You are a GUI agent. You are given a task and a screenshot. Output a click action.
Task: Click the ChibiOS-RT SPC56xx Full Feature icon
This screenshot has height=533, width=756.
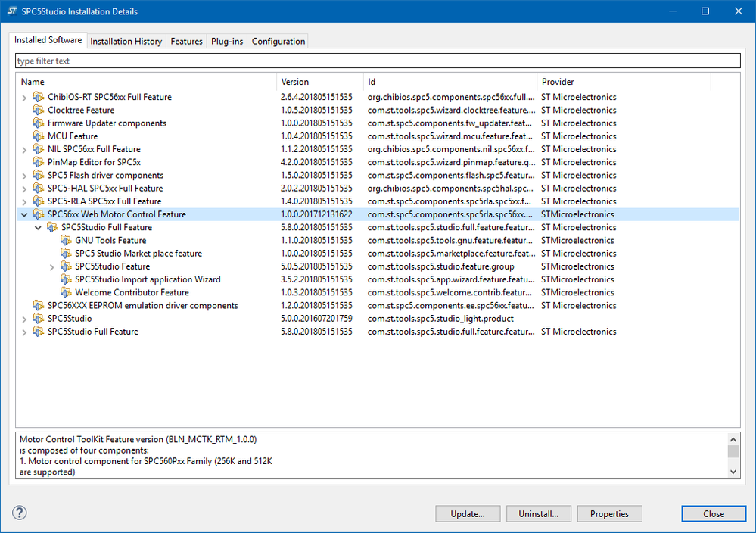(38, 97)
